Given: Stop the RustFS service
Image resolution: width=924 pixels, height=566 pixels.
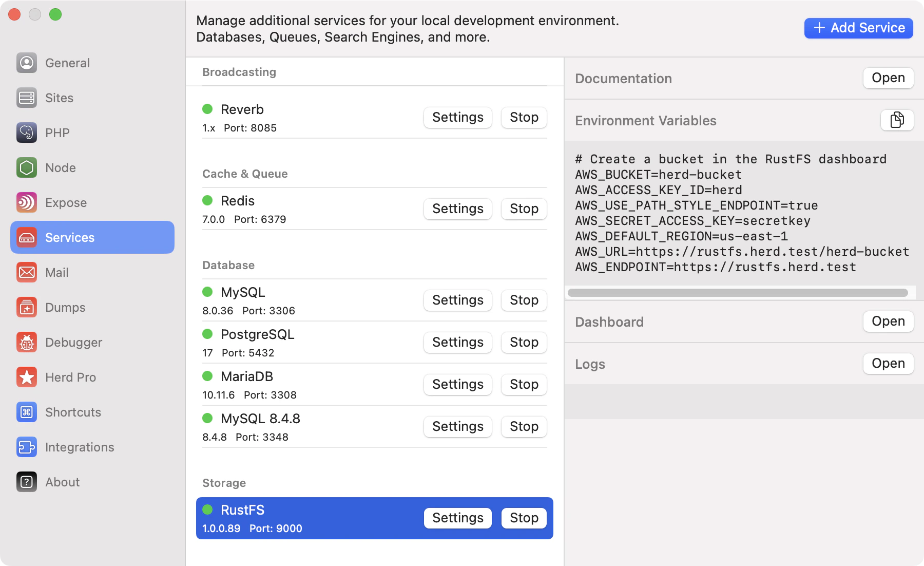Looking at the screenshot, I should 523,518.
